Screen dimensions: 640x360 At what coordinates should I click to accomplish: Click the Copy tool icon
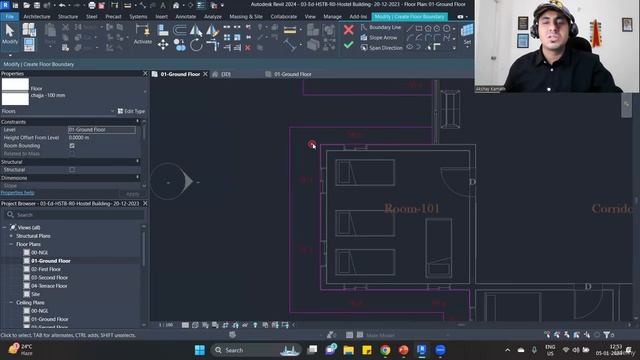180,45
